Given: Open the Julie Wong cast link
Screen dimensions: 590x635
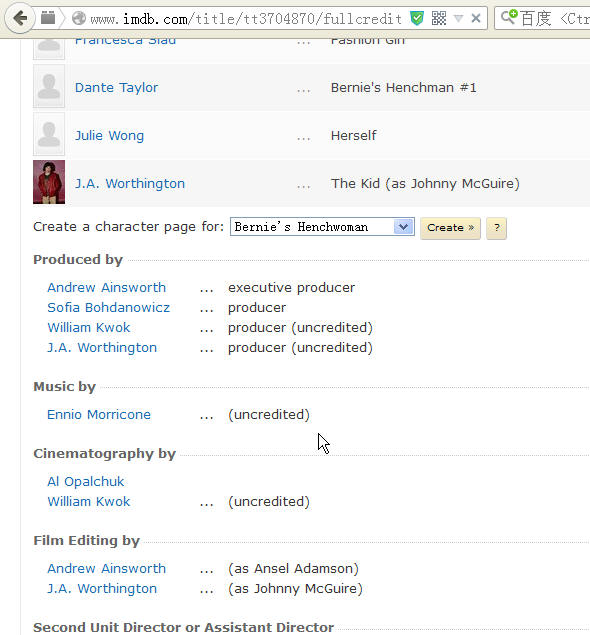Looking at the screenshot, I should (x=109, y=135).
